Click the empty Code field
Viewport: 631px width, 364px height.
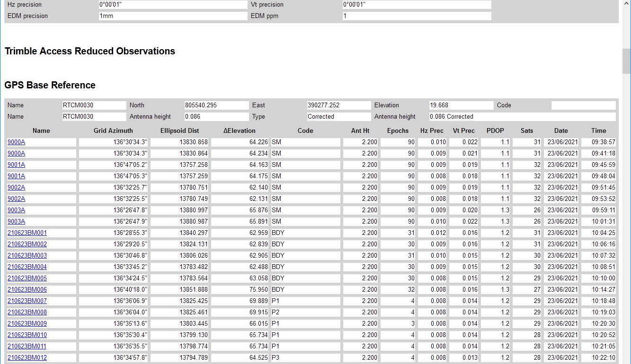pyautogui.click(x=583, y=105)
